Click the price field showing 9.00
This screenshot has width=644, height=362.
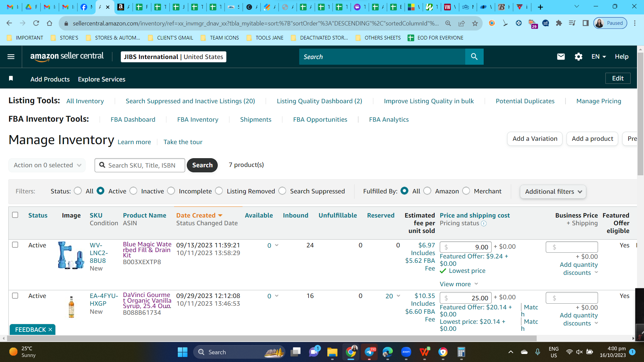click(466, 247)
